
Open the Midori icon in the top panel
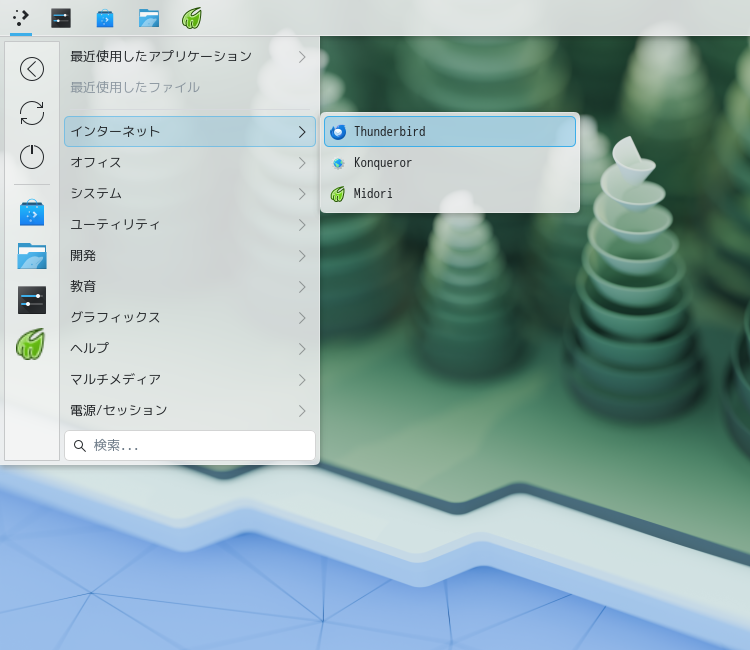(x=192, y=18)
